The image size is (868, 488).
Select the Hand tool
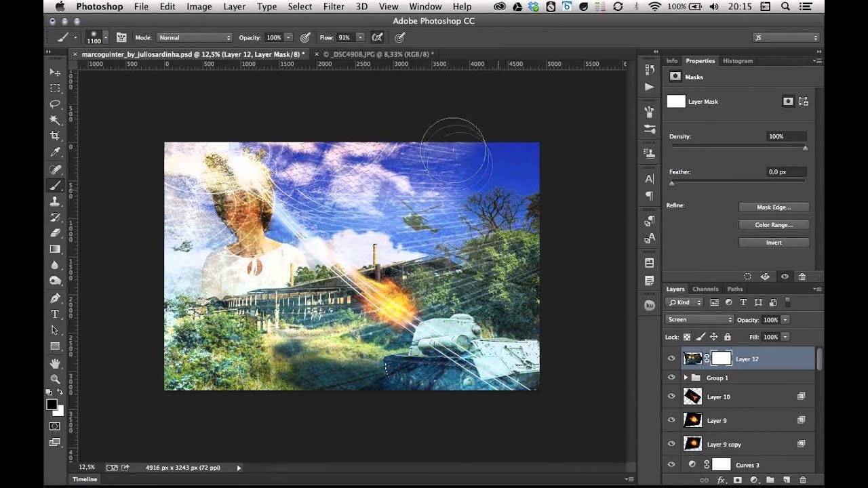pos(55,363)
